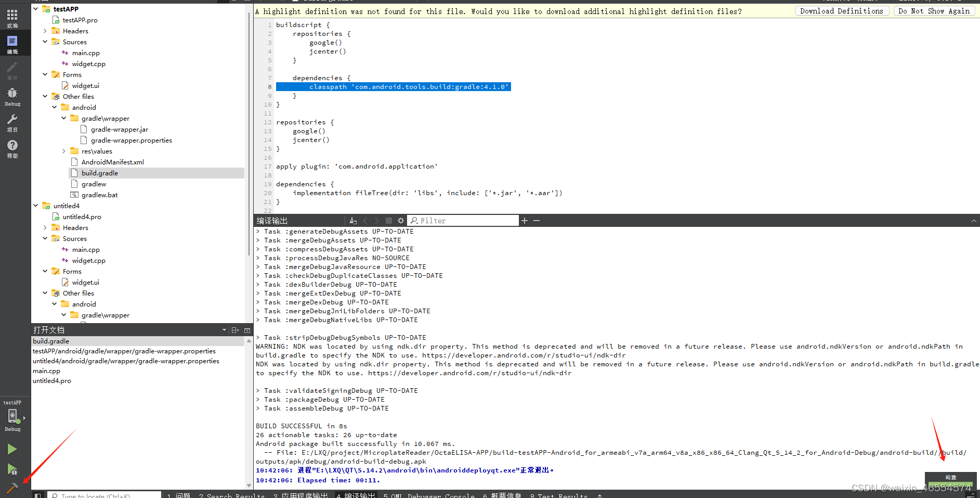
Task: Collapse testAPP Other files node
Action: pos(45,96)
